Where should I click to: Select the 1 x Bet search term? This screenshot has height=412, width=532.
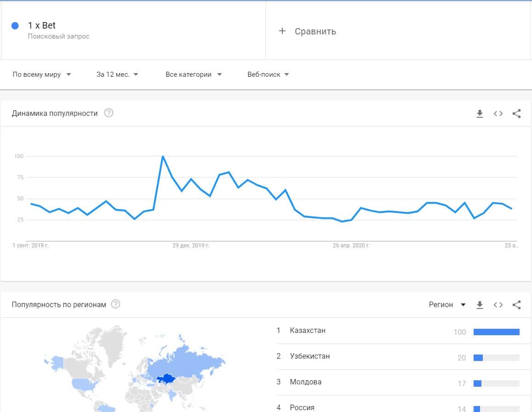click(42, 26)
